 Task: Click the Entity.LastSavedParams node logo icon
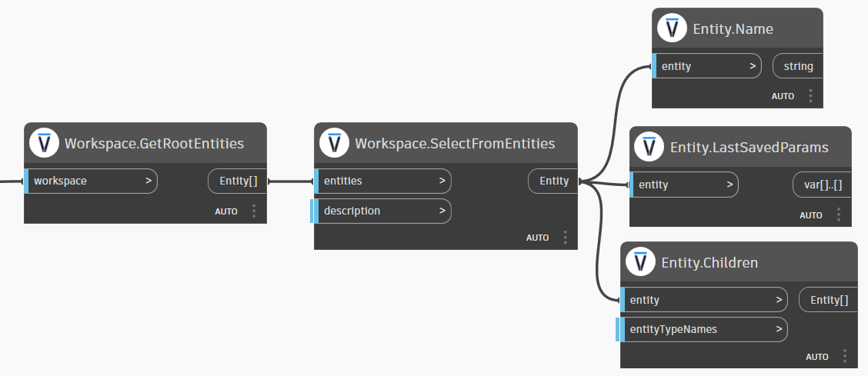(x=649, y=147)
